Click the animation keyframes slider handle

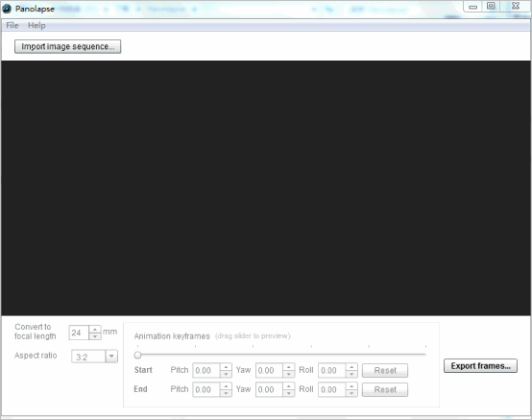coord(137,356)
